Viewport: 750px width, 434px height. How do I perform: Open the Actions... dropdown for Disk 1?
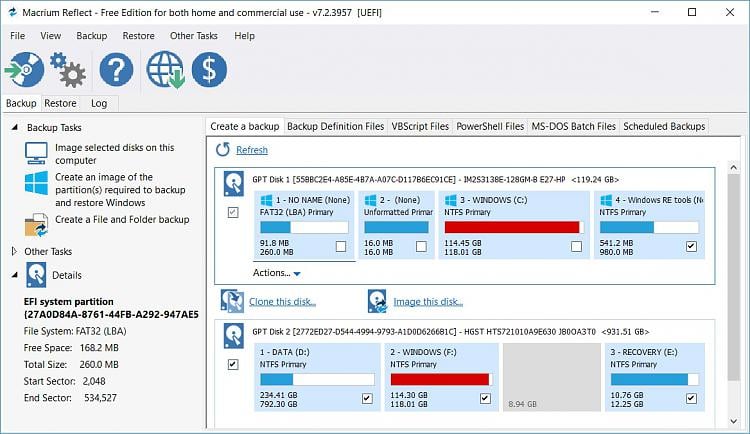276,273
